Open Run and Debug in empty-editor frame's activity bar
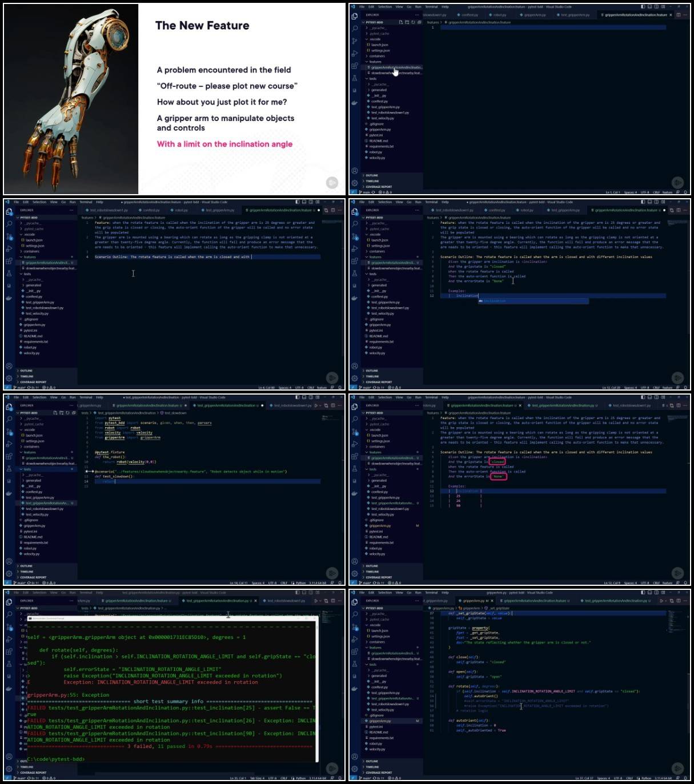The height and width of the screenshot is (784, 694). (x=355, y=54)
